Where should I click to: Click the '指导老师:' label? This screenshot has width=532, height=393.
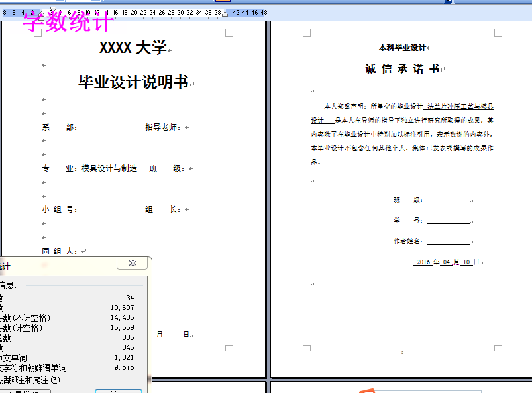coord(163,127)
